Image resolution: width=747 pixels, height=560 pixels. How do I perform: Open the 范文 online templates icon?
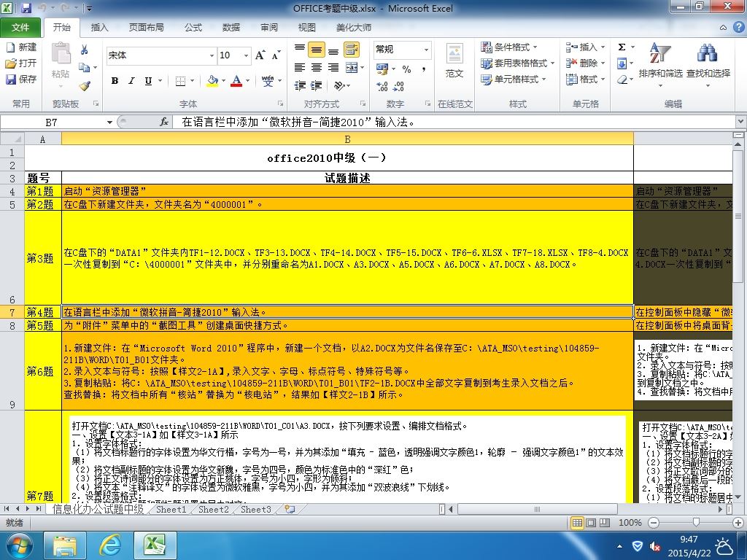pos(454,61)
